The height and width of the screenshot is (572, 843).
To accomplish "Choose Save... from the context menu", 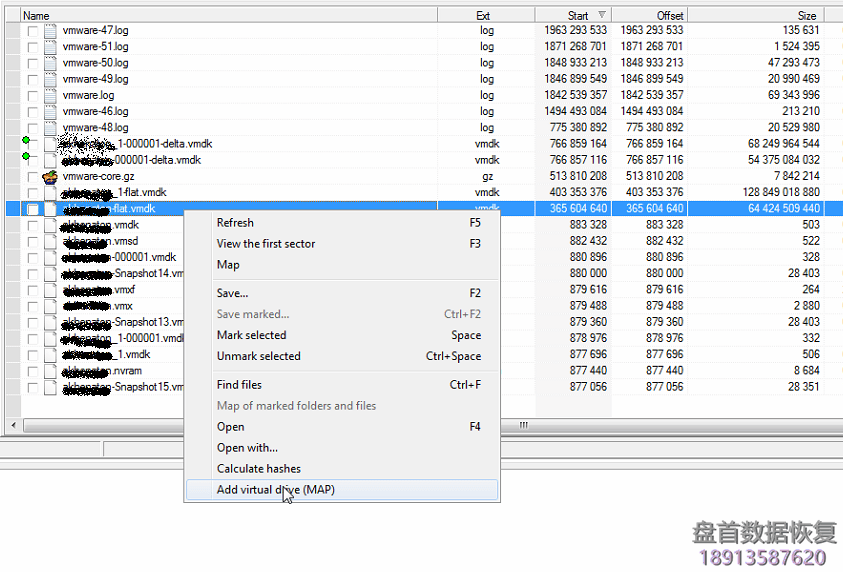I will [x=342, y=293].
